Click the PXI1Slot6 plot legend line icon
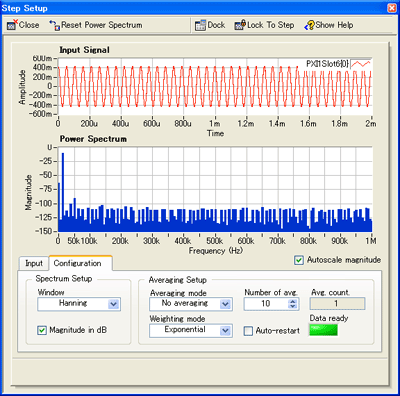Viewport: 400px width, 396px height. 361,64
